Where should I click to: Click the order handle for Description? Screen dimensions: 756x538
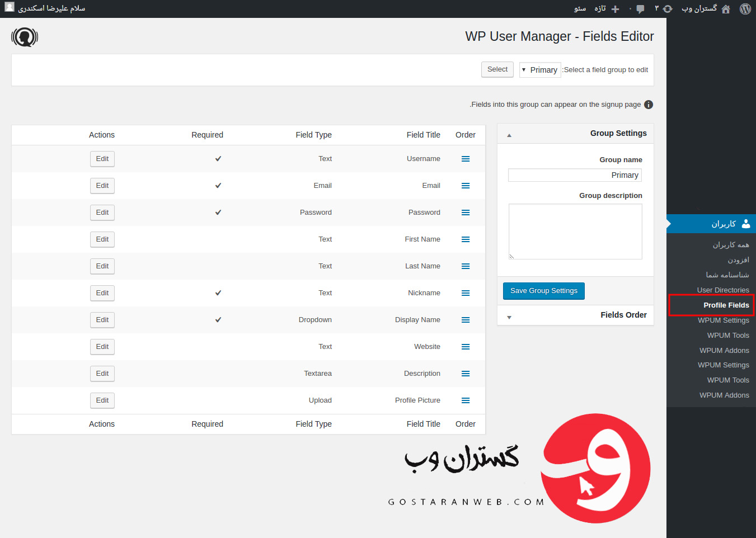[466, 374]
